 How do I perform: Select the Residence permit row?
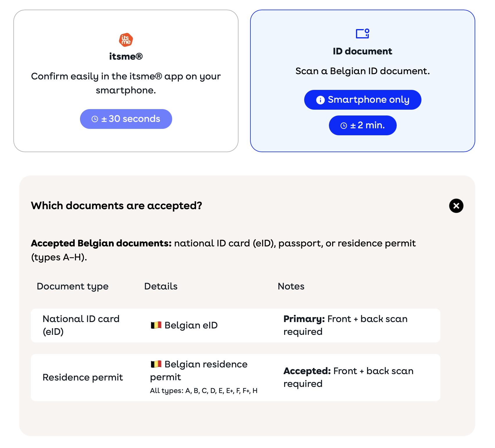(x=236, y=378)
